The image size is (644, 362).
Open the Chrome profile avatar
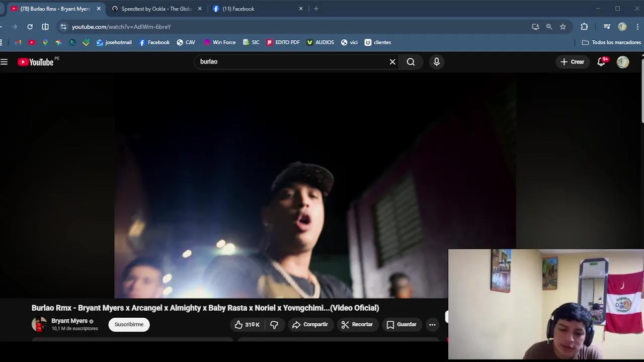tap(622, 27)
